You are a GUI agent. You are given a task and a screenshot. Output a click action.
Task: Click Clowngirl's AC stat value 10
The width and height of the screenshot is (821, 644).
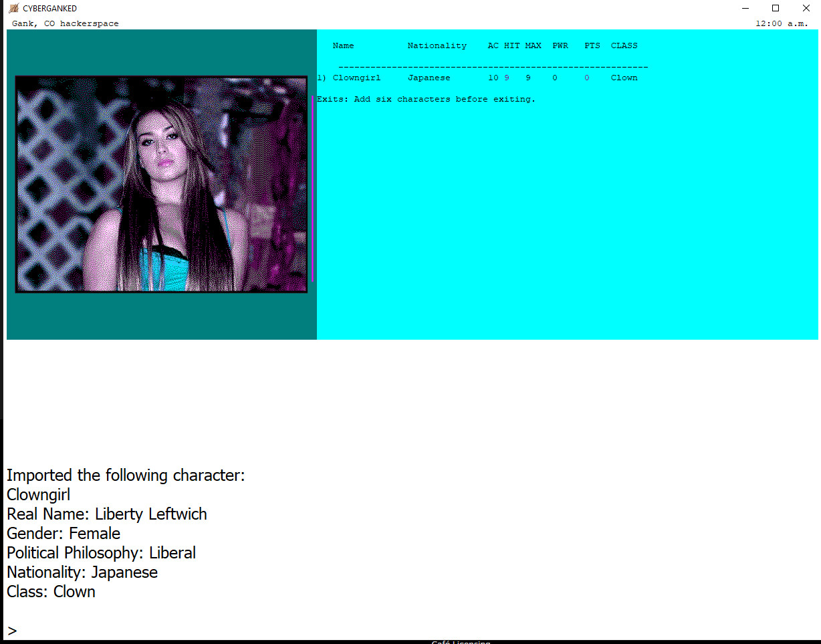(x=493, y=78)
